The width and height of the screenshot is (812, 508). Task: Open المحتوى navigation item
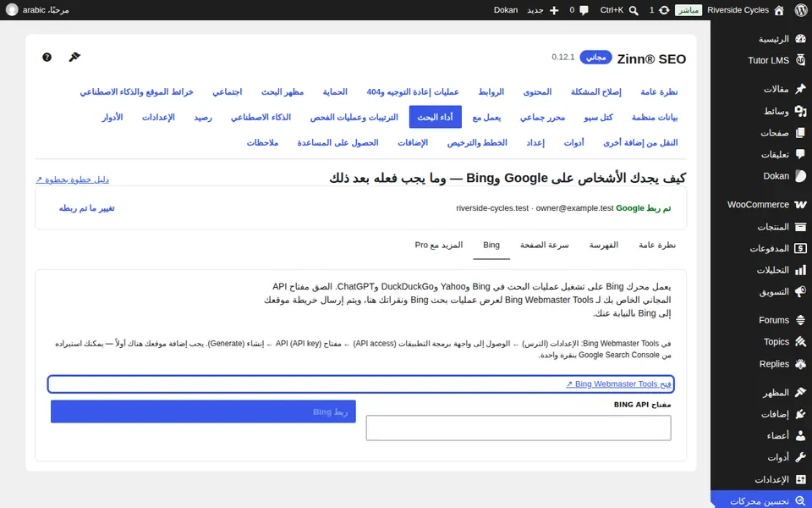click(x=537, y=91)
